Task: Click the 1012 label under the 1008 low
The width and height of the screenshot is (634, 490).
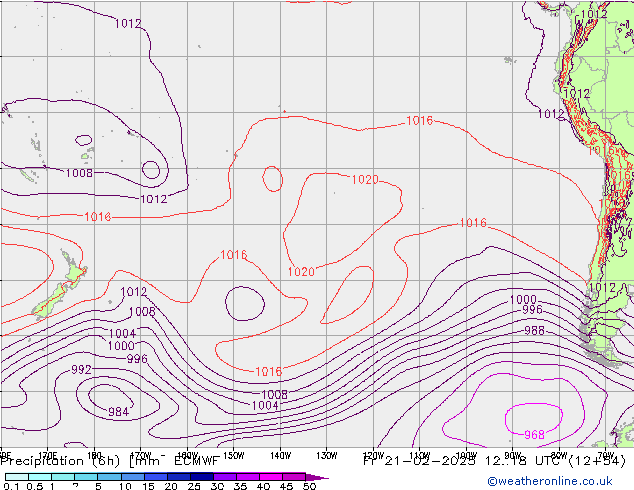Action: [154, 199]
